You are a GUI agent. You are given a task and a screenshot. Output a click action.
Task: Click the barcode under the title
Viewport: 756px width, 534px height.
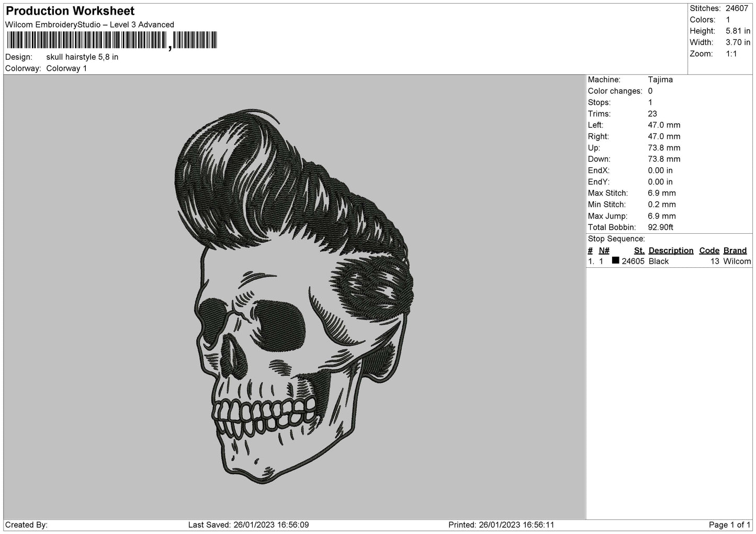coord(111,40)
